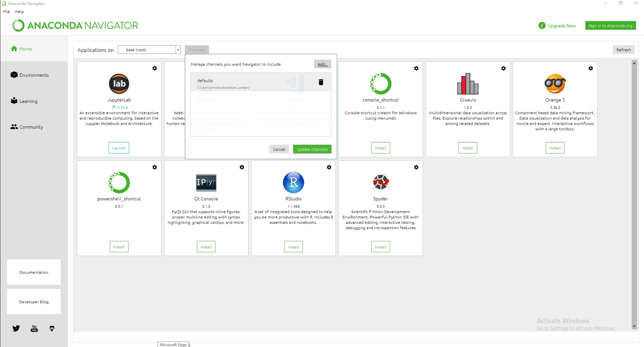The image size is (644, 347).
Task: Launch JupyterLab
Action: point(119,148)
